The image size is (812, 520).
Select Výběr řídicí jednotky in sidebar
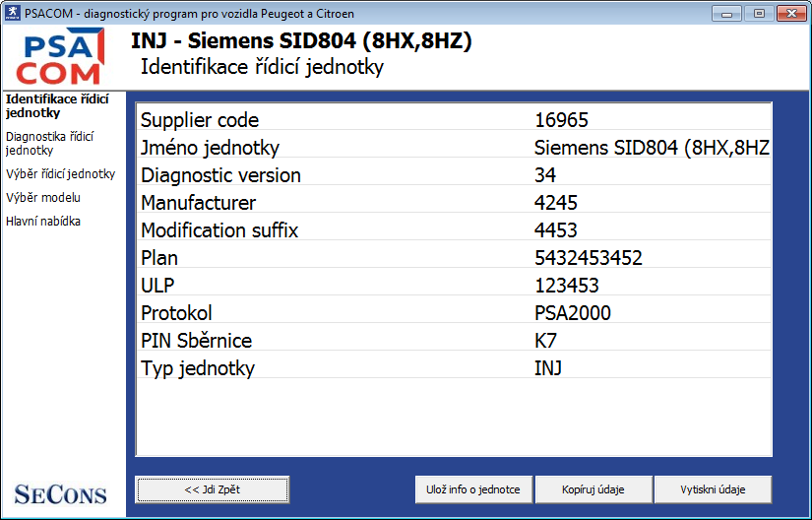tap(60, 174)
